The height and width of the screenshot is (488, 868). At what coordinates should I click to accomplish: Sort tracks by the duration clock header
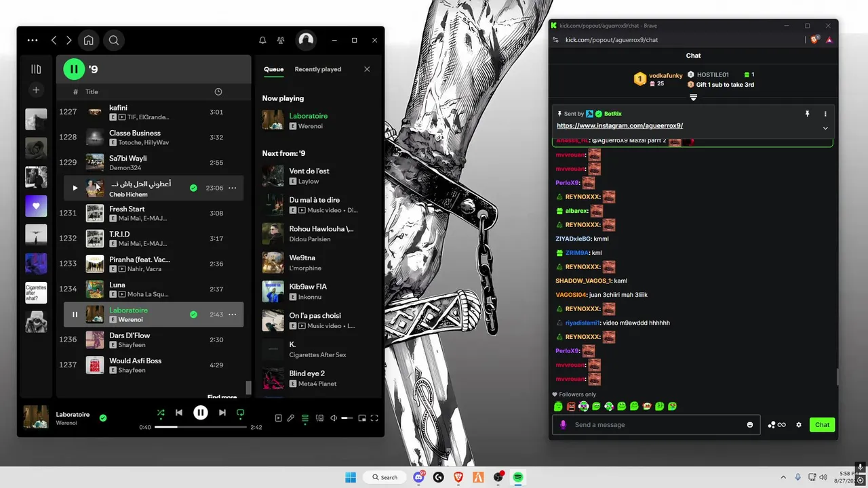(218, 91)
